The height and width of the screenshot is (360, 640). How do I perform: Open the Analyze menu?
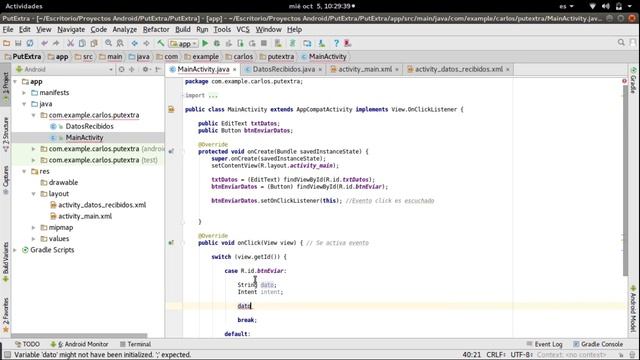pyautogui.click(x=124, y=29)
